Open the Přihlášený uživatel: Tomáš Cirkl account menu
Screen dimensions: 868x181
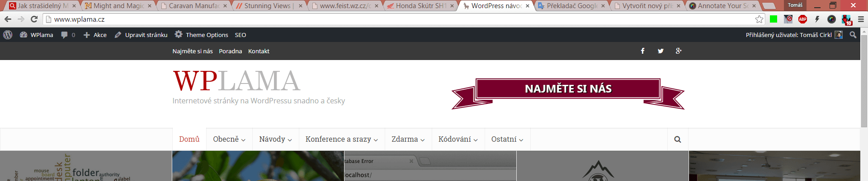[x=794, y=35]
